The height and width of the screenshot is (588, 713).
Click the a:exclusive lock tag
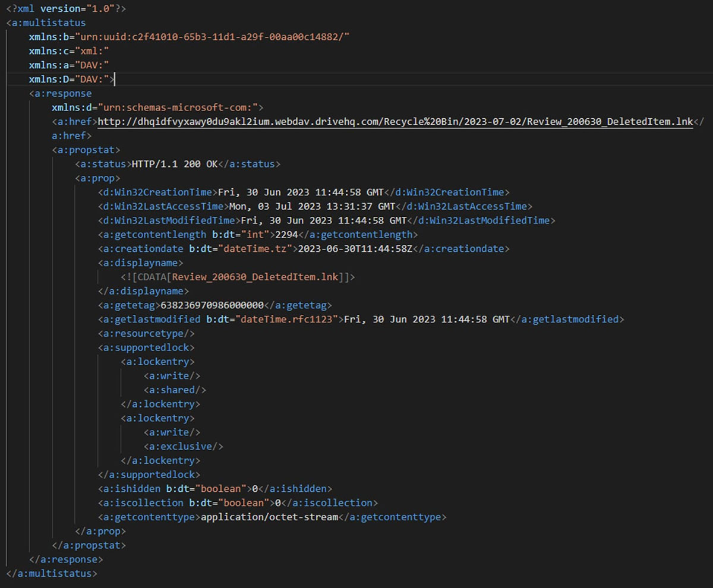(183, 447)
